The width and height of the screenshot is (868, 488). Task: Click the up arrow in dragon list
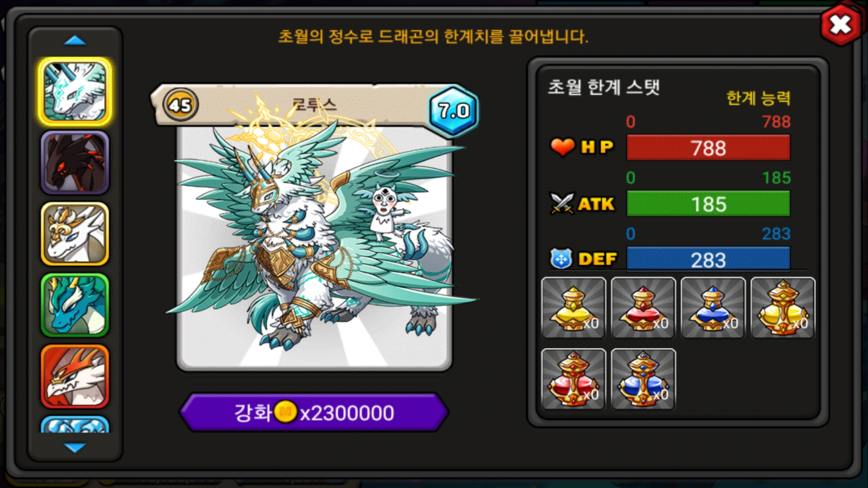tap(75, 41)
